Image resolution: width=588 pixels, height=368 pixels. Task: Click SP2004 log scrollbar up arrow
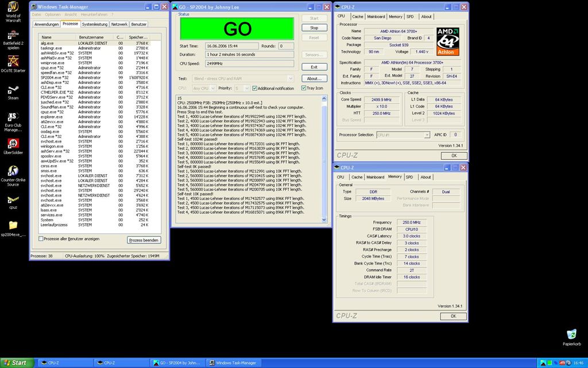point(324,98)
